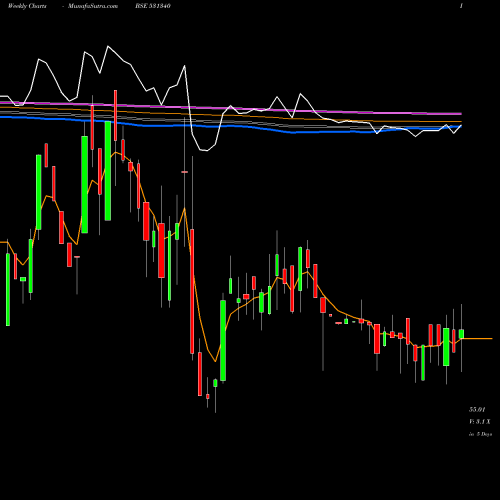This screenshot has height=500, width=500.
Task: Click the 'V: 3.1 X' volume label
Action: pyautogui.click(x=480, y=422)
